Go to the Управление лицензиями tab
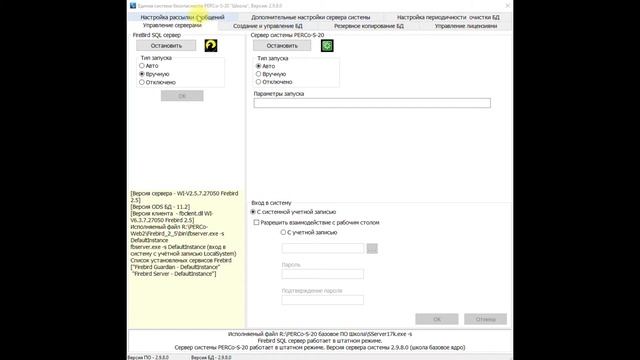 click(466, 26)
